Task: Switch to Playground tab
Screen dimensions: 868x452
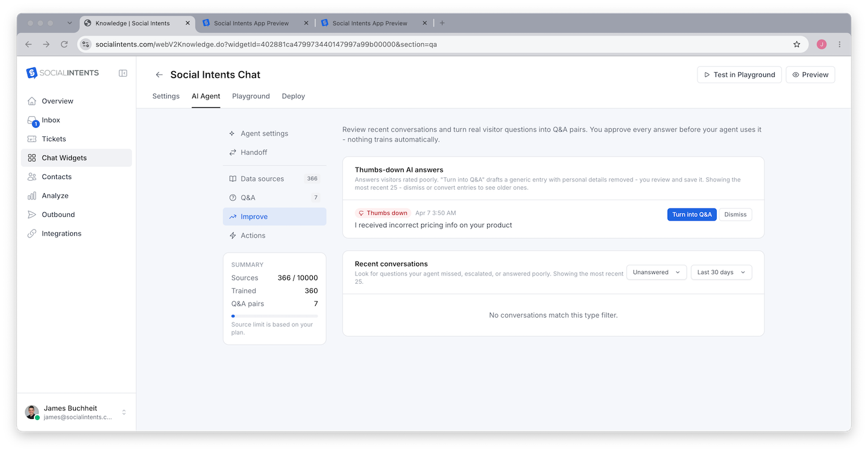Action: tap(251, 96)
